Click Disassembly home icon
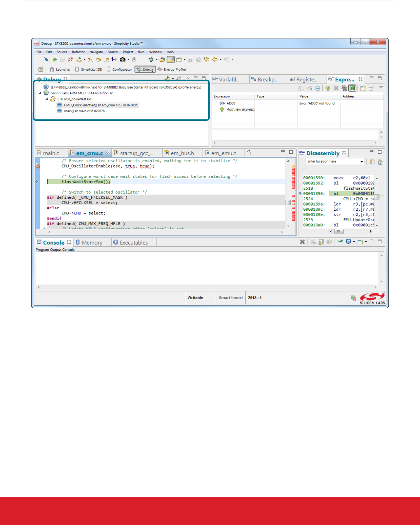The width and height of the screenshot is (420, 525). click(x=380, y=162)
